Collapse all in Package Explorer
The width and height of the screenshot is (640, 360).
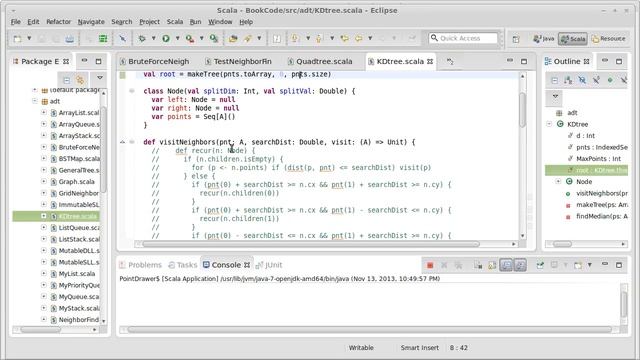tap(67, 80)
